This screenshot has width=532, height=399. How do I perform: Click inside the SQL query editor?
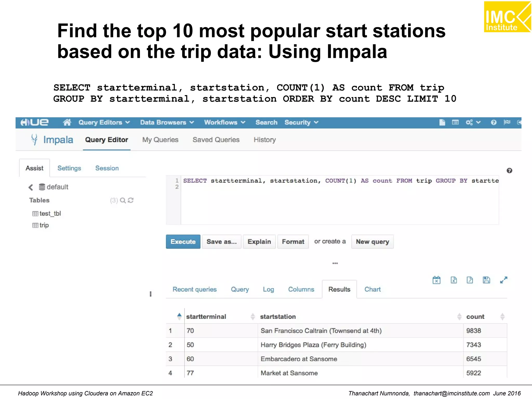point(340,200)
